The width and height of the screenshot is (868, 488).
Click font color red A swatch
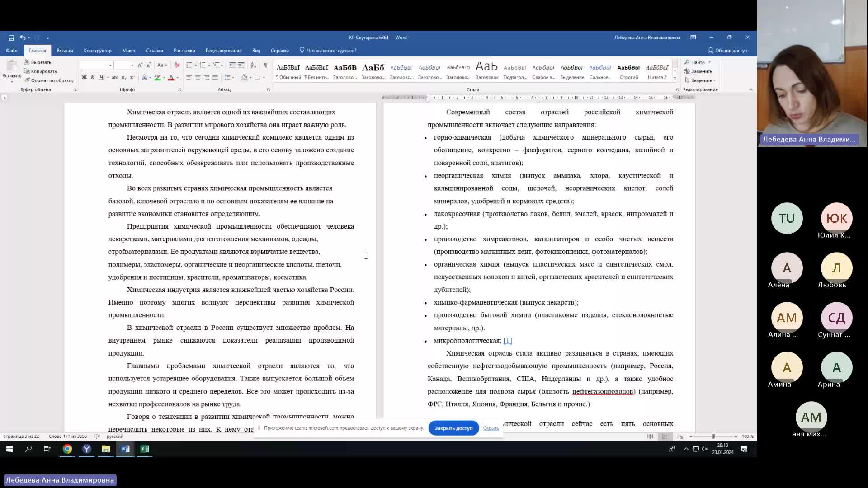tap(171, 78)
